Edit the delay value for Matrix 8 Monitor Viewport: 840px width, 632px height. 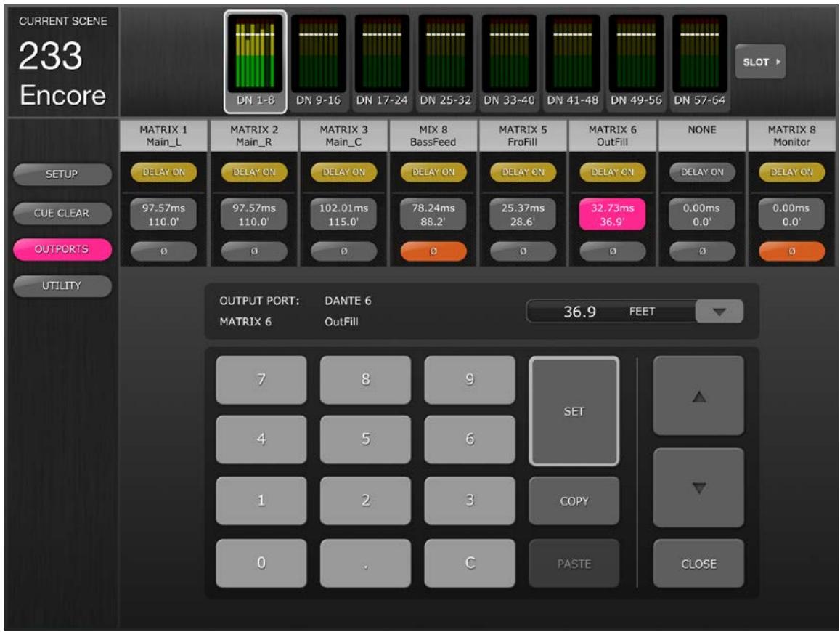[791, 214]
